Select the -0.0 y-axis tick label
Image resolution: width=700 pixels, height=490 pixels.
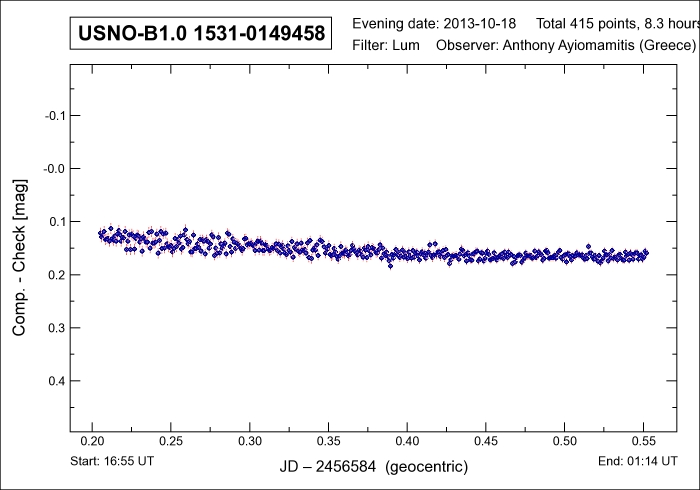tap(55, 168)
